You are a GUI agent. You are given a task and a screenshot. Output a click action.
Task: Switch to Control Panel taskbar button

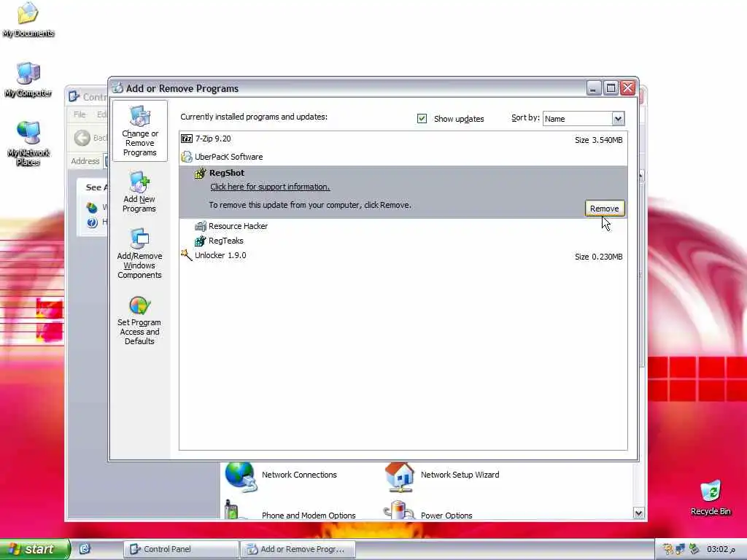tap(181, 549)
